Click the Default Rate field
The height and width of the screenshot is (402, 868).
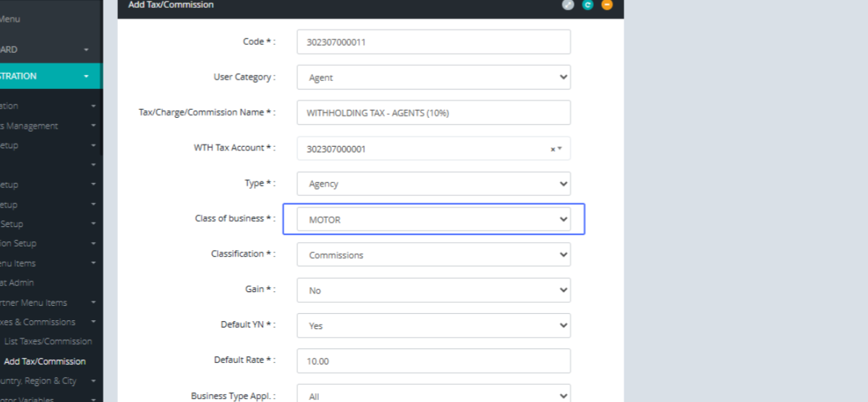[x=433, y=360]
